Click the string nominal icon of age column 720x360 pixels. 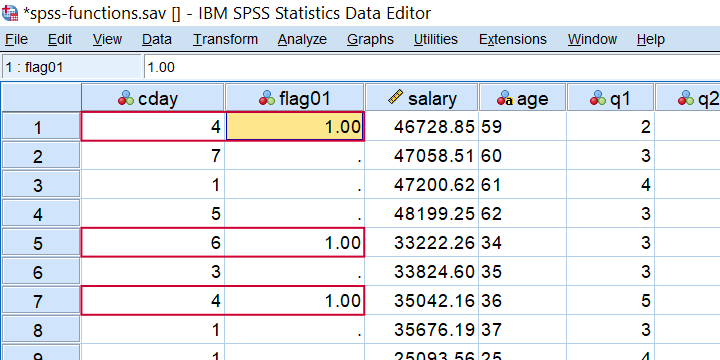click(x=505, y=98)
